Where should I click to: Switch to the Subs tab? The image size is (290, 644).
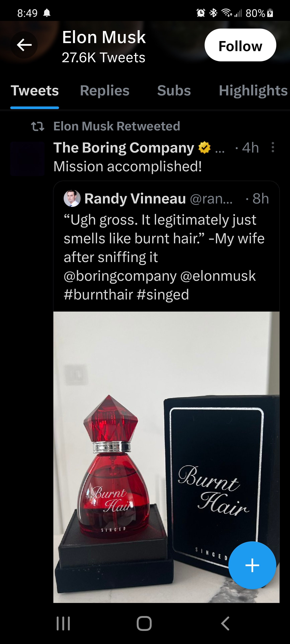(x=174, y=91)
